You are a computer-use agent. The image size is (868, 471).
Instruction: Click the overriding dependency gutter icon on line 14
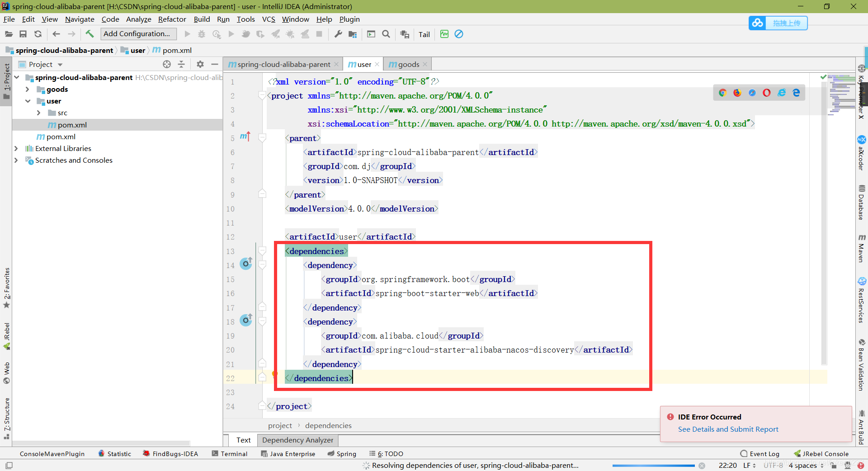[246, 263]
